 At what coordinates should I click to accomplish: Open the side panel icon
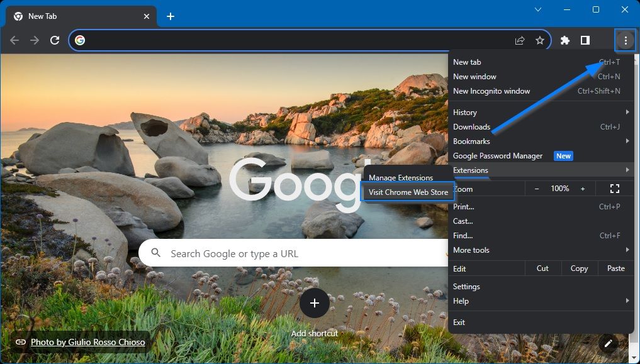tap(585, 40)
